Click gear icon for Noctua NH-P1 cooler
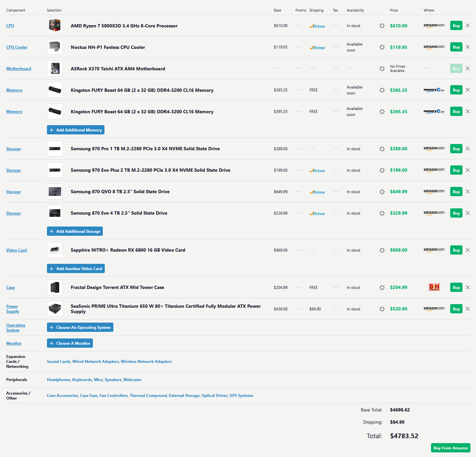Image resolution: width=476 pixels, height=457 pixels. 382,47
